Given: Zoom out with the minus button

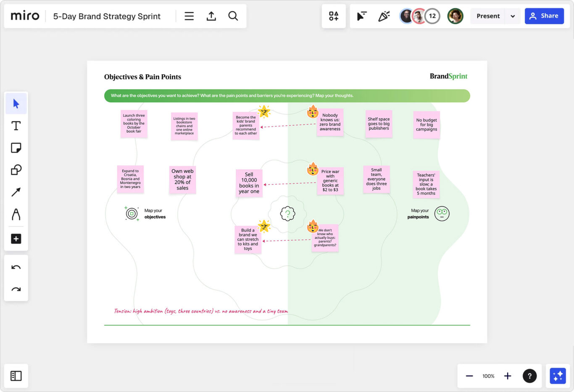Looking at the screenshot, I should click(x=469, y=376).
